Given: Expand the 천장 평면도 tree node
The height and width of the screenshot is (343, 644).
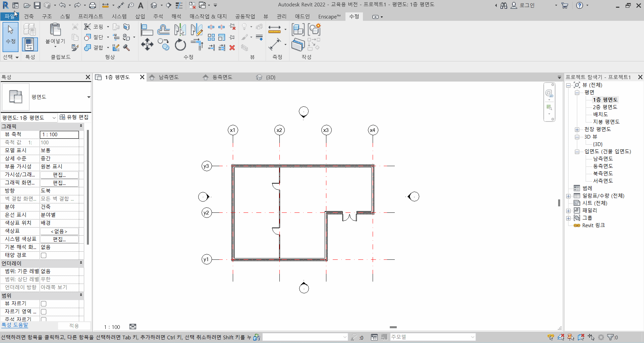Looking at the screenshot, I should 577,130.
